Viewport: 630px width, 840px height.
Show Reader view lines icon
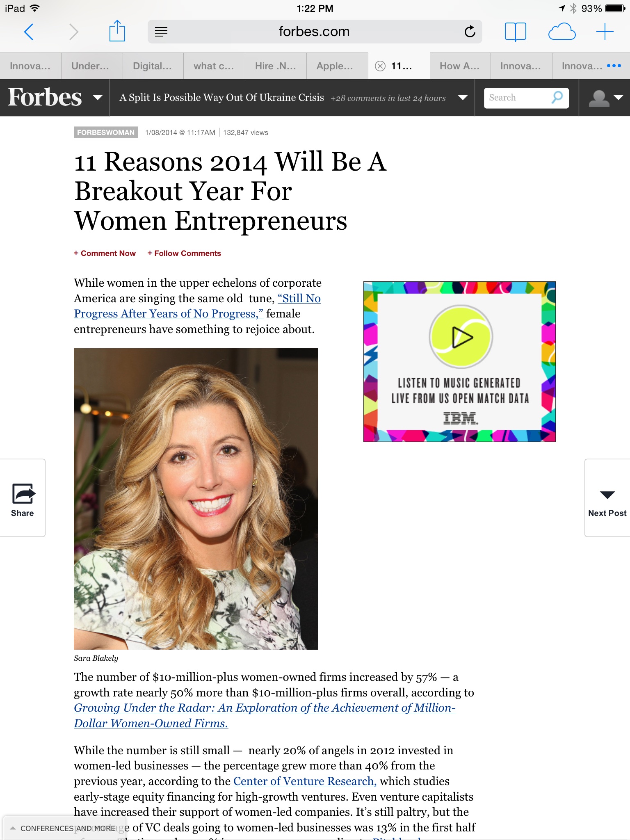point(161,32)
